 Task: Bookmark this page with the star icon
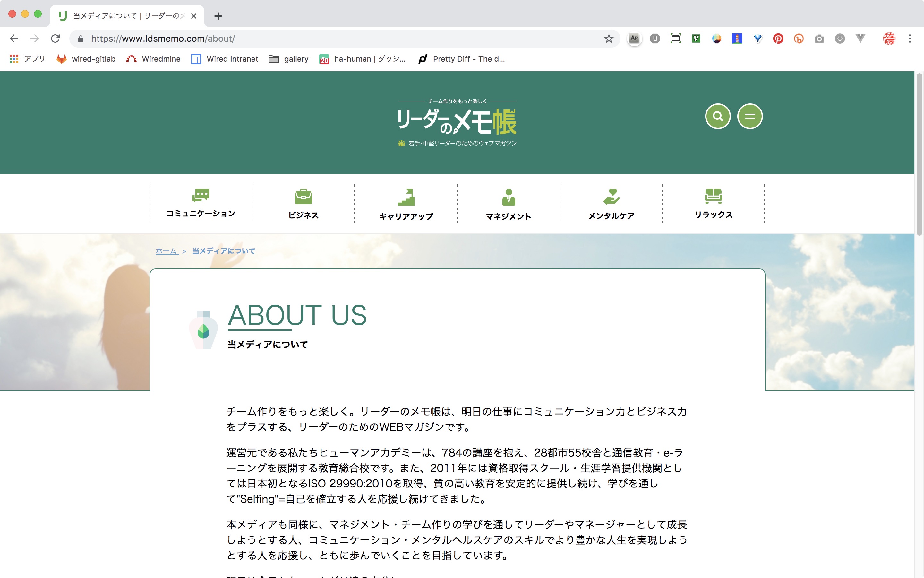609,39
